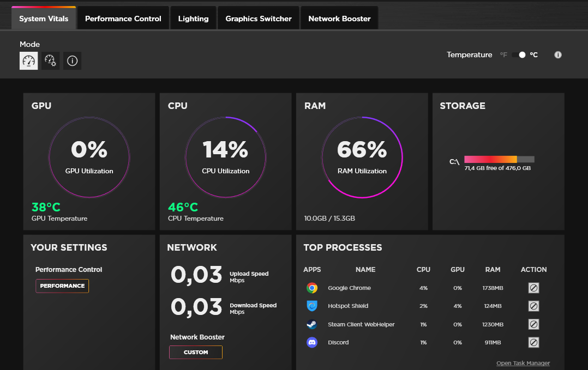
Task: Click the Google Chrome app icon
Action: 312,288
